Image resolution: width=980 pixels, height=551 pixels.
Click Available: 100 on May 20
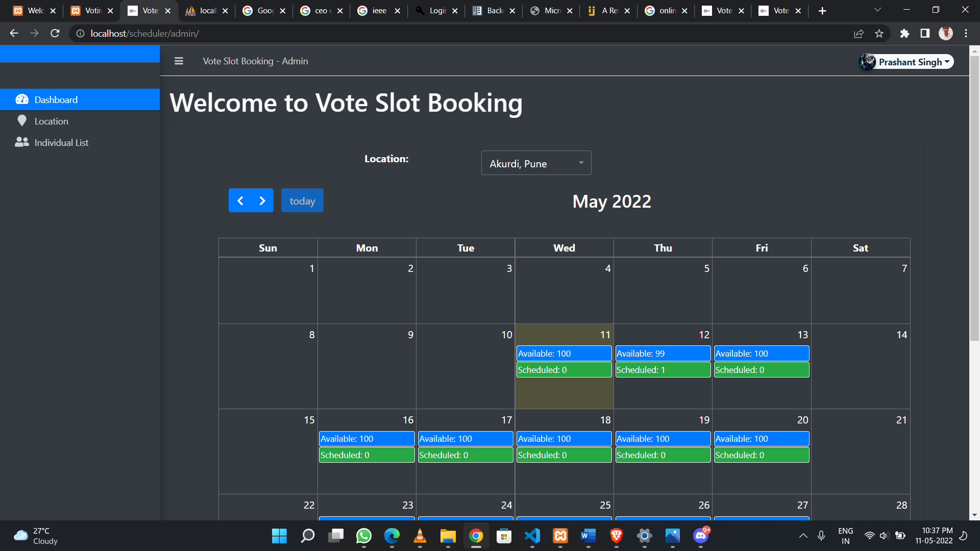762,438
